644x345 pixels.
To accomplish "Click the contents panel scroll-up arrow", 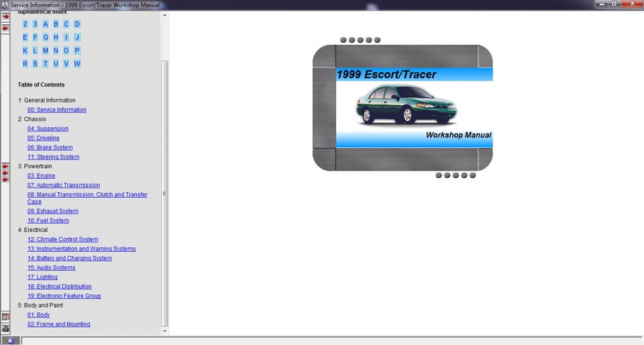I will 165,15.
